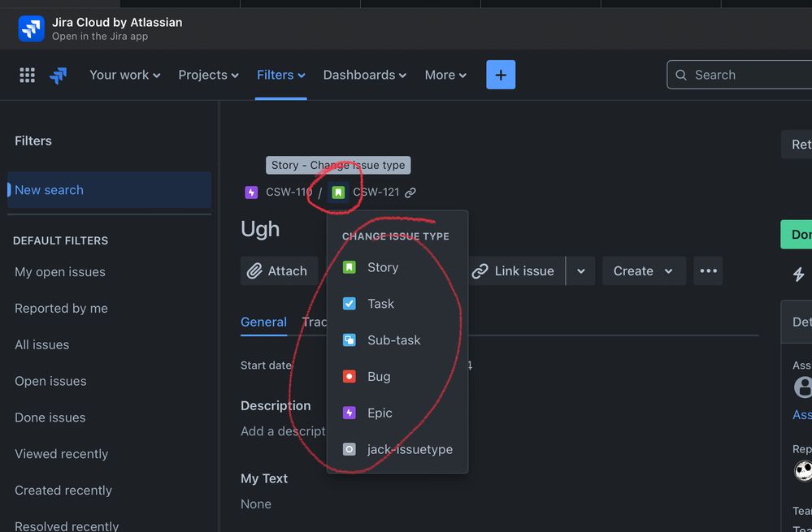Click the assignee avatar icon
The width and height of the screenshot is (812, 532).
click(803, 387)
